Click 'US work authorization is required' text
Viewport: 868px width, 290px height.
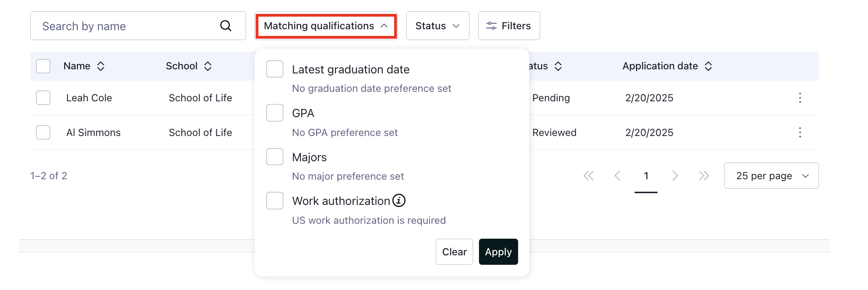(369, 220)
